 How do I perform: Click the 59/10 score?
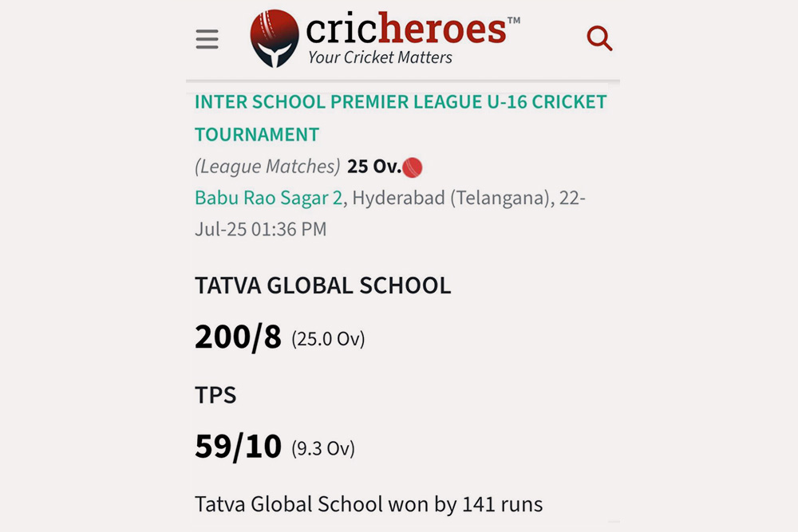pyautogui.click(x=238, y=447)
